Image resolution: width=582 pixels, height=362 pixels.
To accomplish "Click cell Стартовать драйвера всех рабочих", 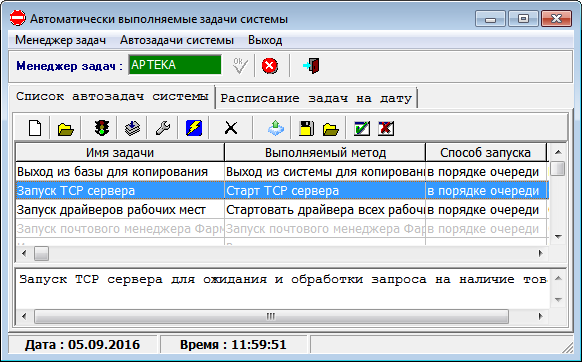I will pos(325,210).
